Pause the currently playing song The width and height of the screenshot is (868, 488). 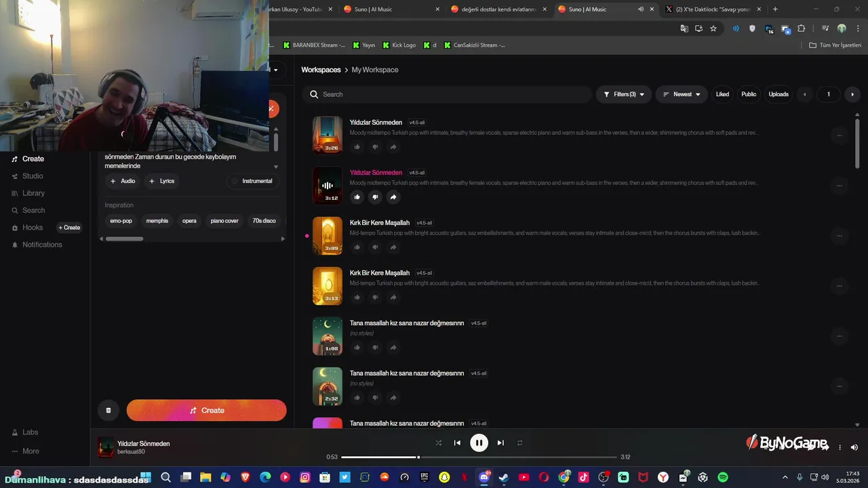pos(479,443)
